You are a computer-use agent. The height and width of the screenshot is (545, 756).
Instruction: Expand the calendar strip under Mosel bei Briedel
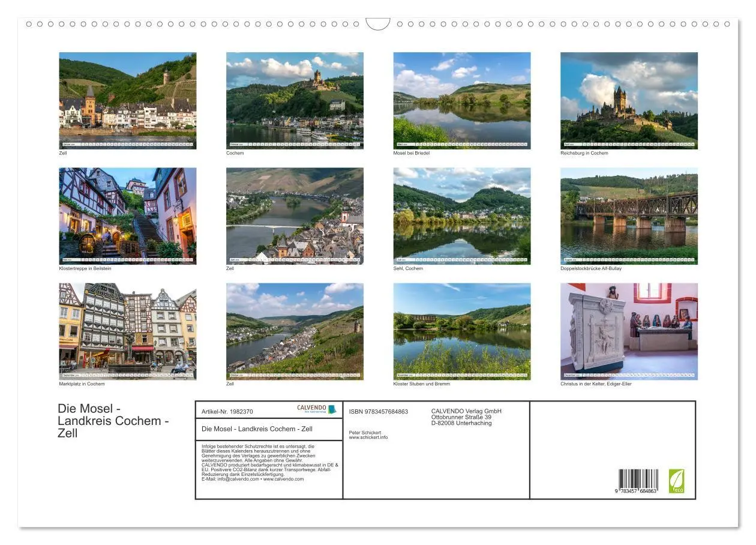462,143
